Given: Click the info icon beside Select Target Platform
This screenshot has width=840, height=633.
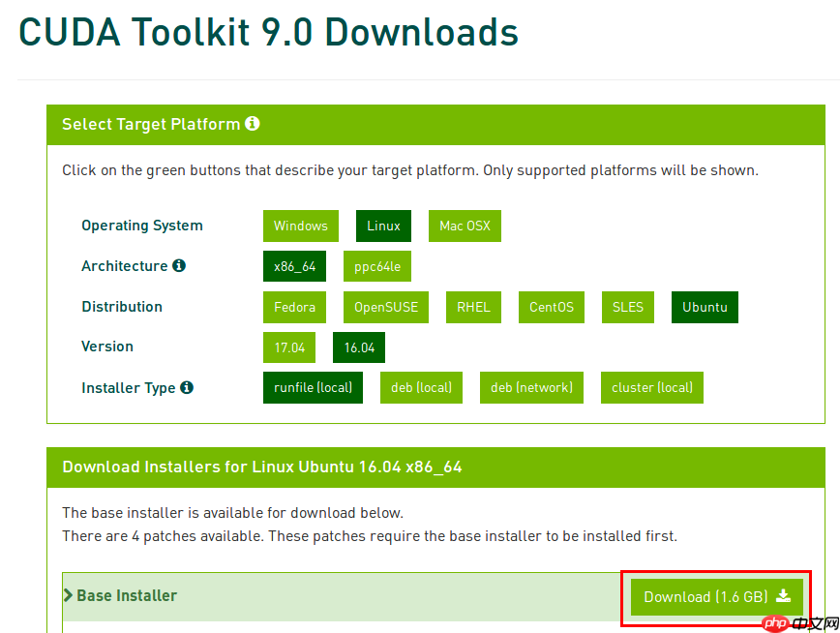Looking at the screenshot, I should 253,124.
